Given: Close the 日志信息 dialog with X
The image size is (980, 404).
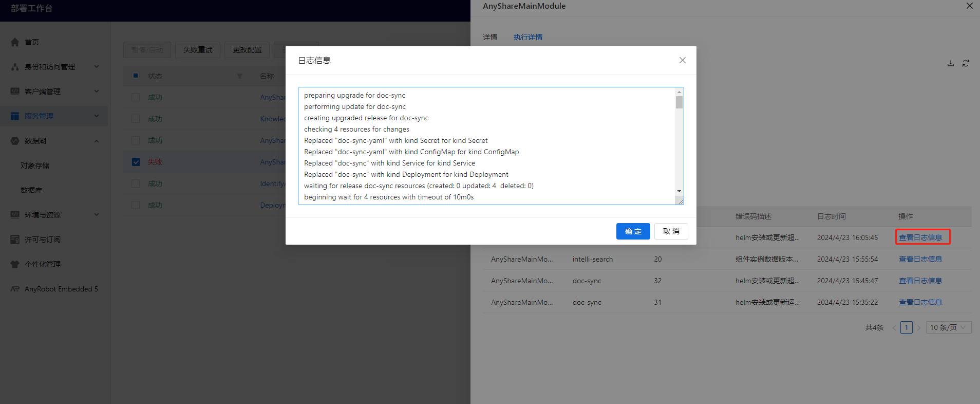Looking at the screenshot, I should (683, 60).
